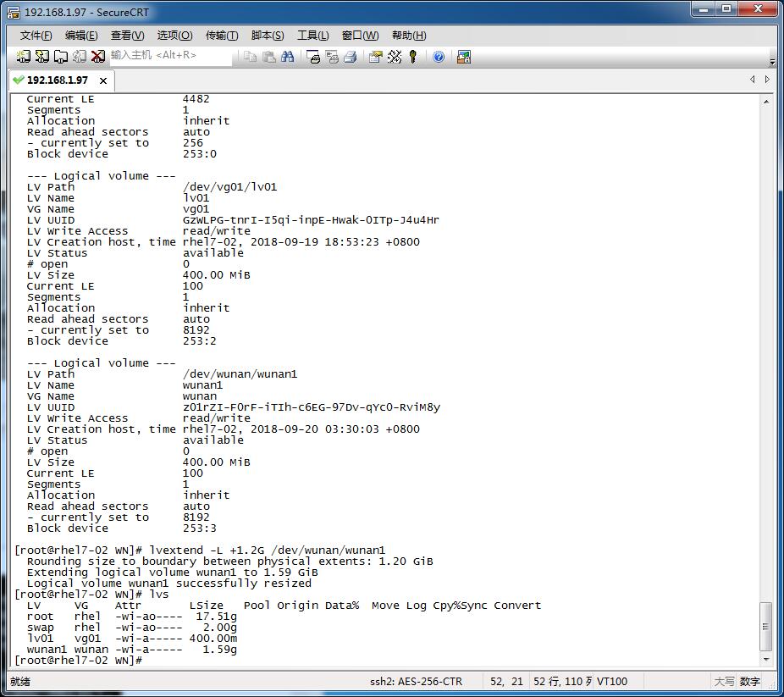Open the 编辑(E) menu
784x697 pixels.
pos(81,36)
